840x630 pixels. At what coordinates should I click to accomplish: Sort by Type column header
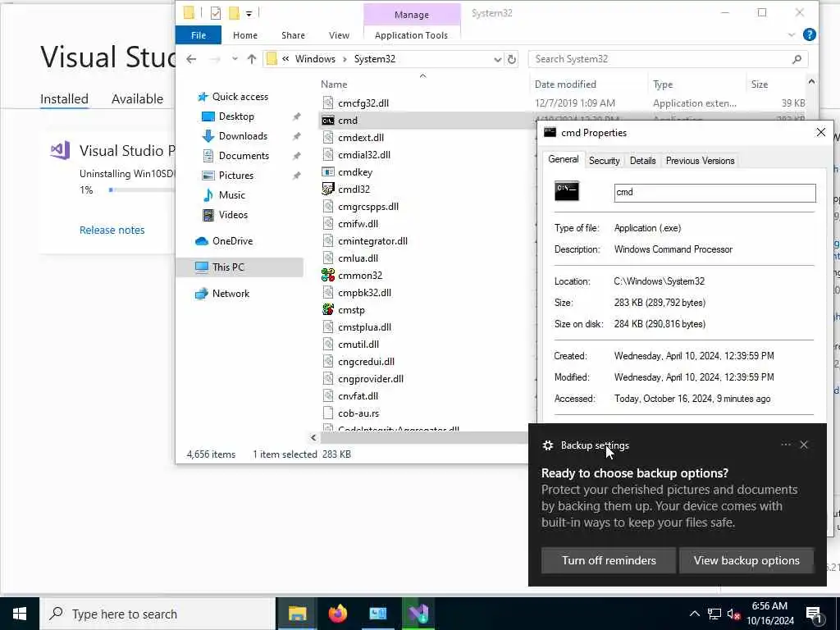coord(663,84)
